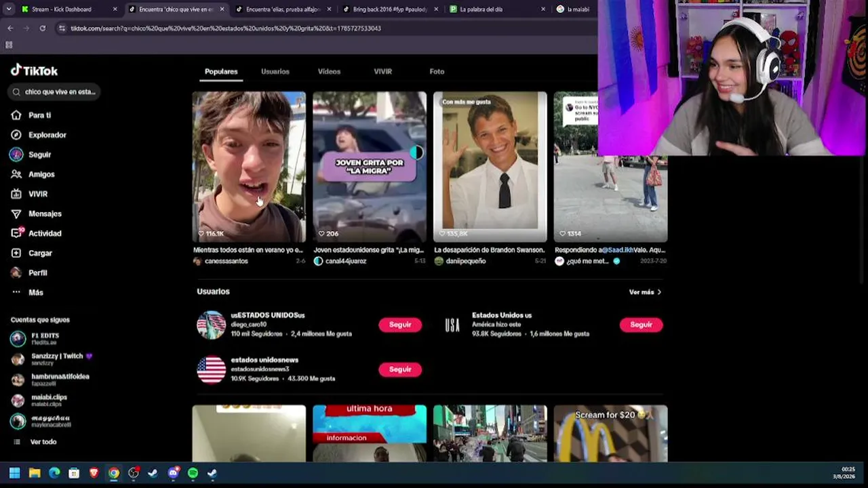Click Mientras todos están en verano caption

248,250
